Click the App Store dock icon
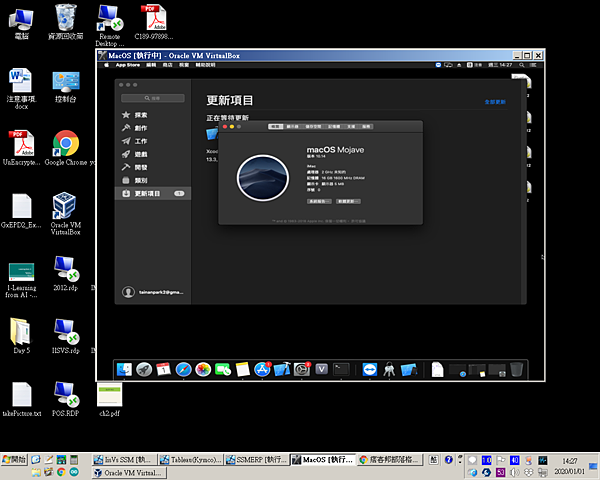The height and width of the screenshot is (480, 600). [262, 369]
